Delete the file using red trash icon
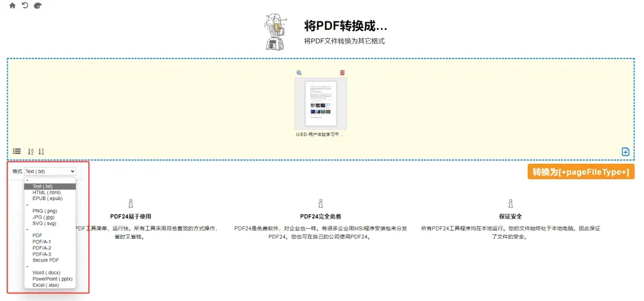This screenshot has height=301, width=644. point(342,73)
